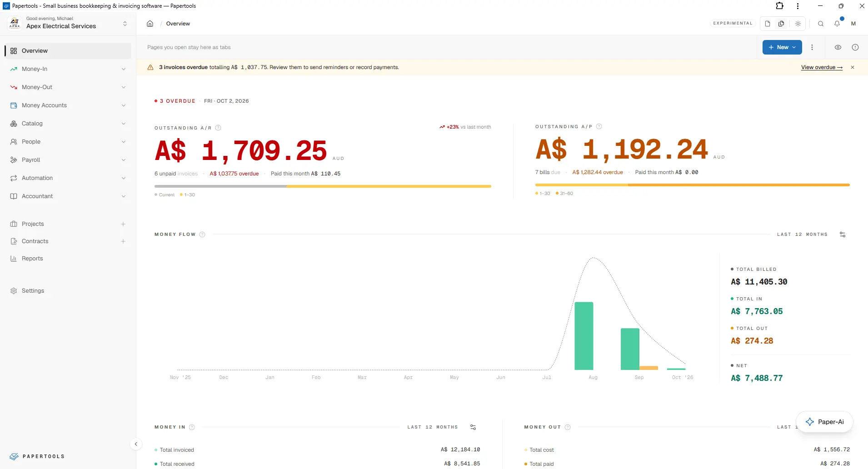Expand the Accountant section chevron
The width and height of the screenshot is (868, 469).
pyautogui.click(x=124, y=196)
